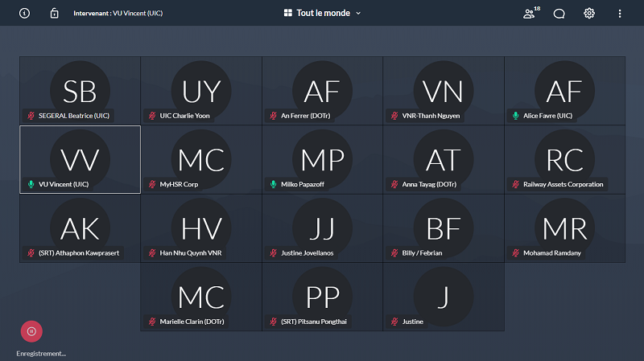This screenshot has height=361, width=644.
Task: Open the settings gear icon
Action: click(x=589, y=13)
